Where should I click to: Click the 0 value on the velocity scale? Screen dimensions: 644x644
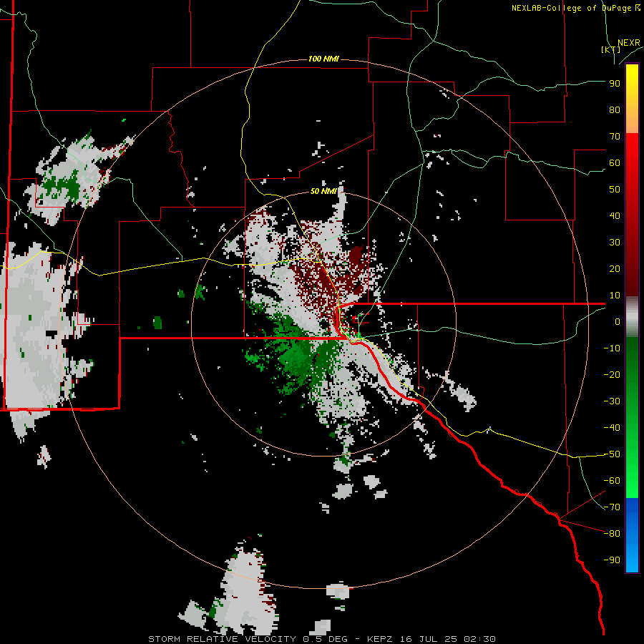(618, 321)
